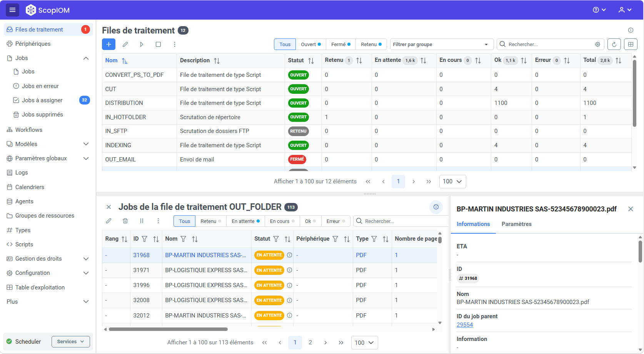Stop the queue with the square icon
This screenshot has width=644, height=354.
click(158, 44)
